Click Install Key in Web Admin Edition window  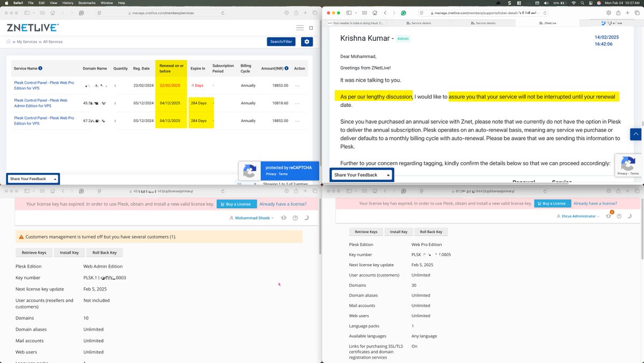pos(69,252)
